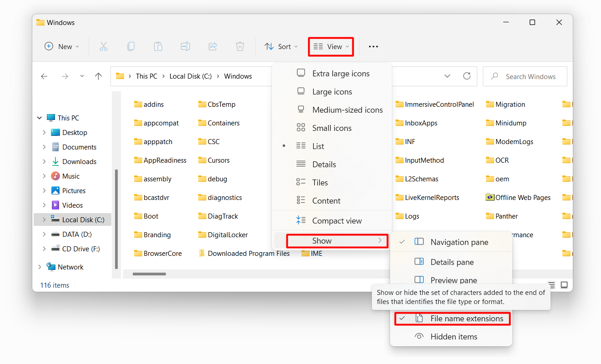This screenshot has width=601, height=364.
Task: Select DATA (D:) in navigation pane
Action: (x=73, y=234)
